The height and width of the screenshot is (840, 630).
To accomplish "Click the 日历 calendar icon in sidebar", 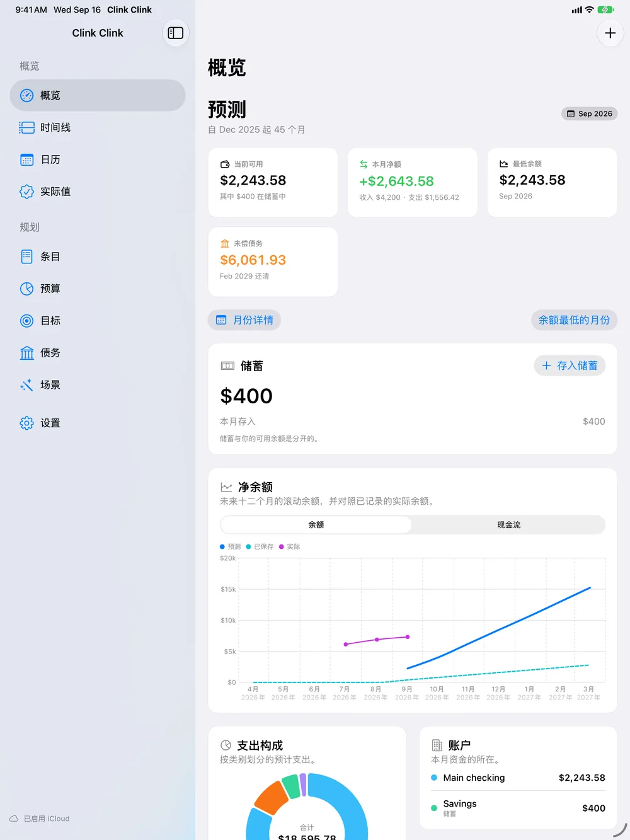I will coord(26,159).
